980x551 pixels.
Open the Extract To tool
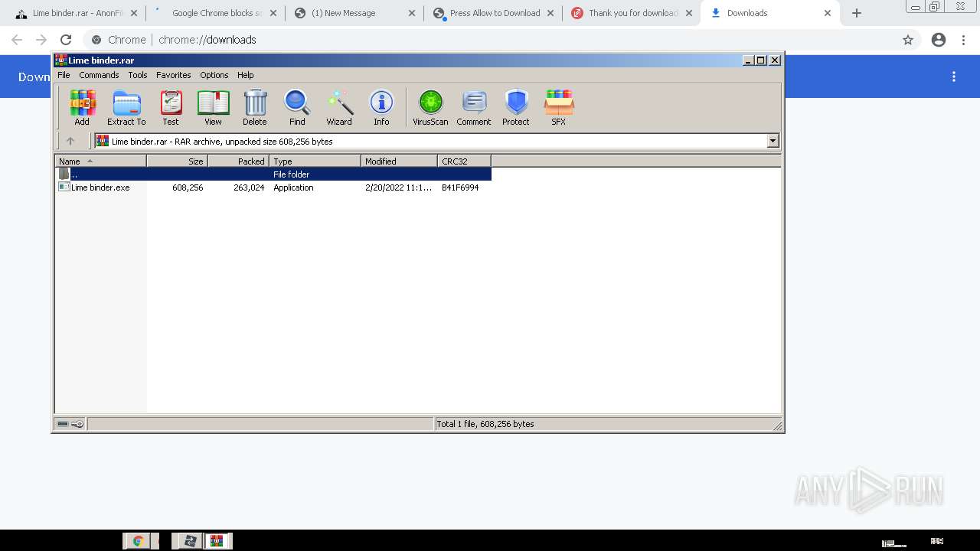click(x=126, y=107)
